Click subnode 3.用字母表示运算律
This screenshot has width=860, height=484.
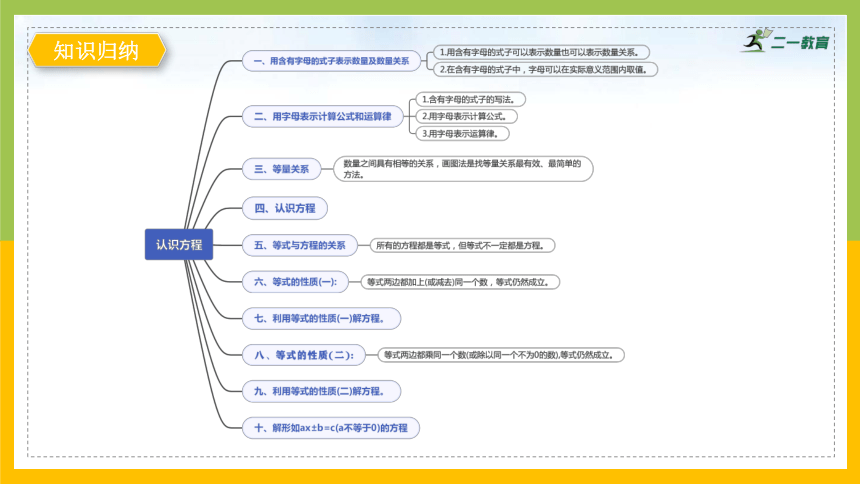462,133
